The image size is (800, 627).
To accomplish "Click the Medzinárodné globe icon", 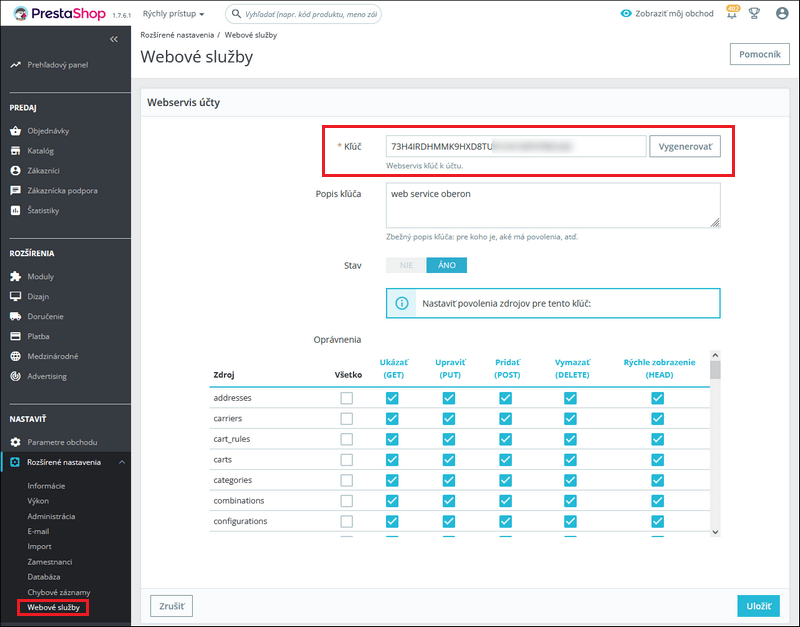I will click(x=15, y=356).
